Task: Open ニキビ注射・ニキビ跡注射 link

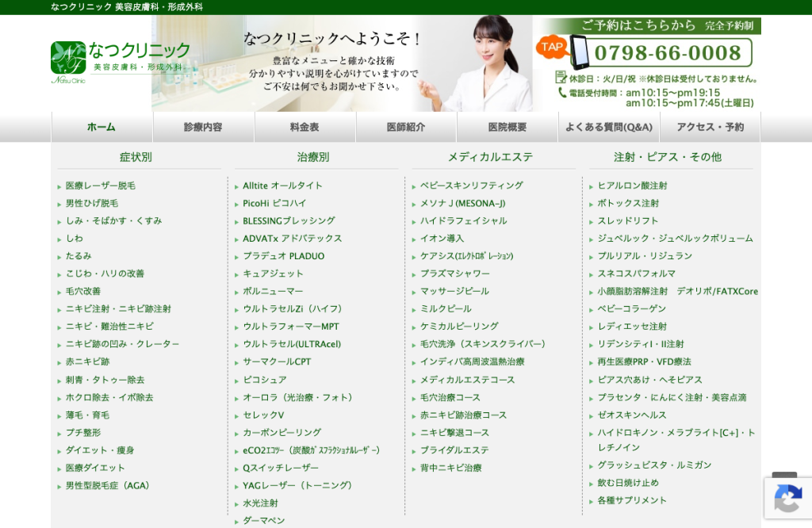Action: click(x=118, y=308)
